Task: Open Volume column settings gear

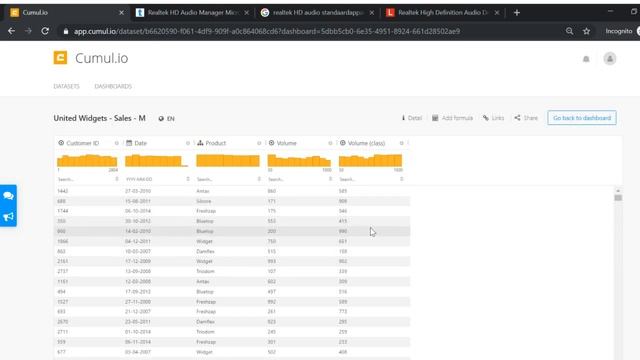Action: click(x=330, y=143)
